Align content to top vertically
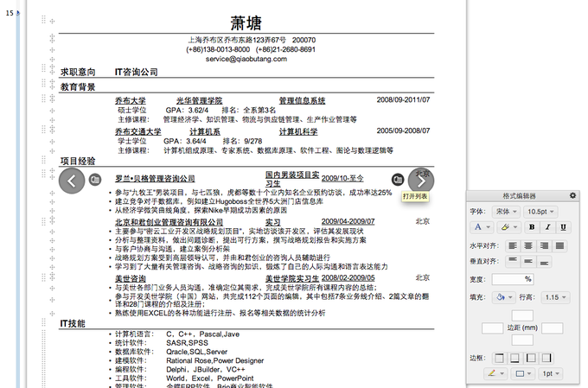This screenshot has height=388, width=588. click(513, 261)
